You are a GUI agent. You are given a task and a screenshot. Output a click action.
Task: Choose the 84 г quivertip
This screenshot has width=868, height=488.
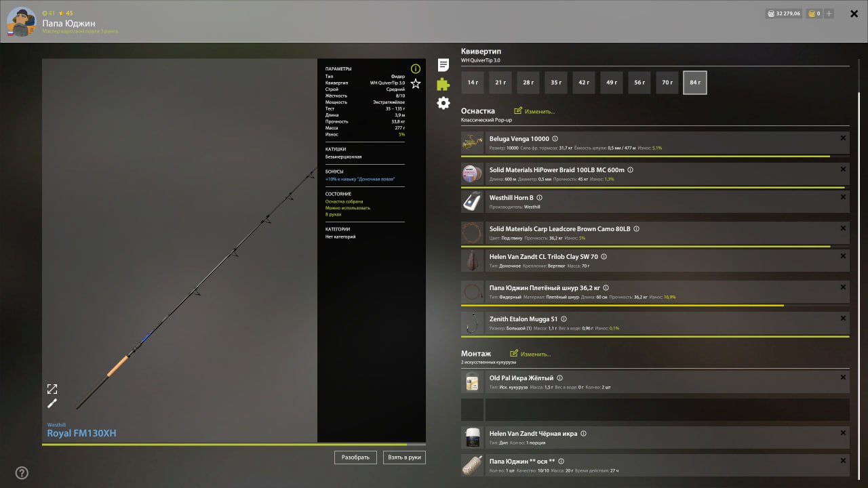(695, 83)
